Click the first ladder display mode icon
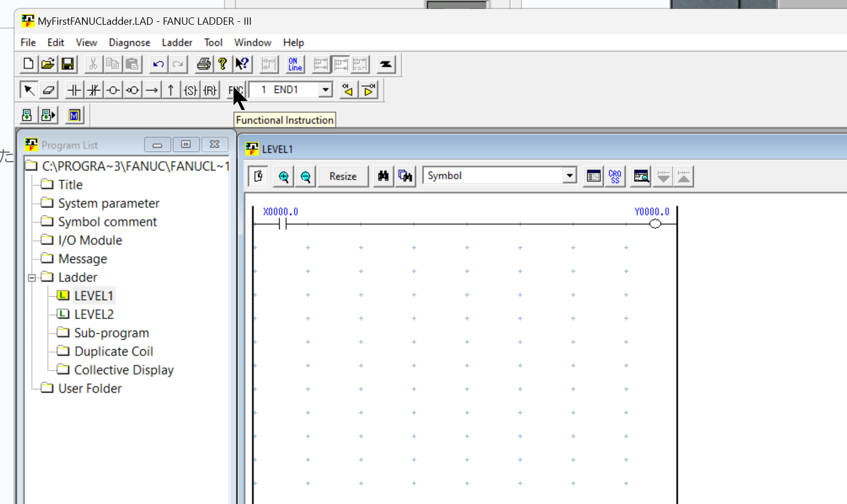The width and height of the screenshot is (847, 504). coord(321,64)
